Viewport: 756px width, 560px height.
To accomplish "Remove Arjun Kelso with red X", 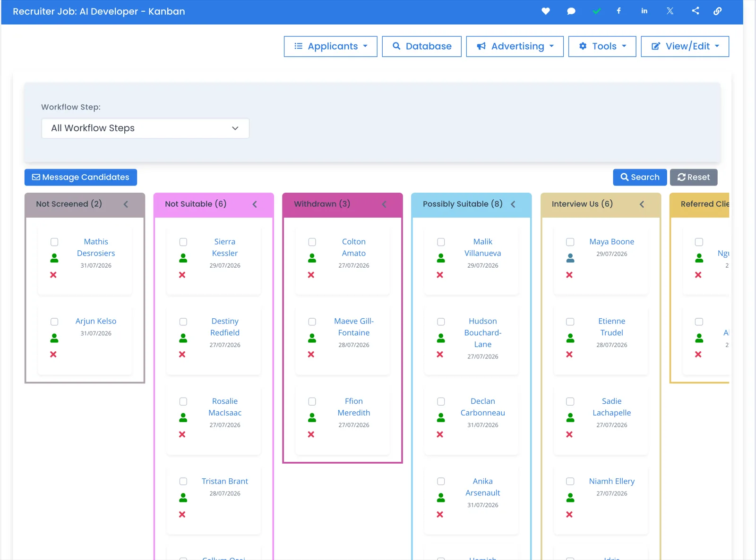I will 53,354.
